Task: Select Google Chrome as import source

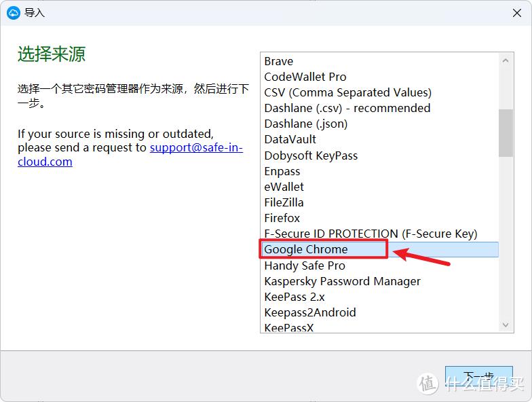Action: [x=306, y=250]
